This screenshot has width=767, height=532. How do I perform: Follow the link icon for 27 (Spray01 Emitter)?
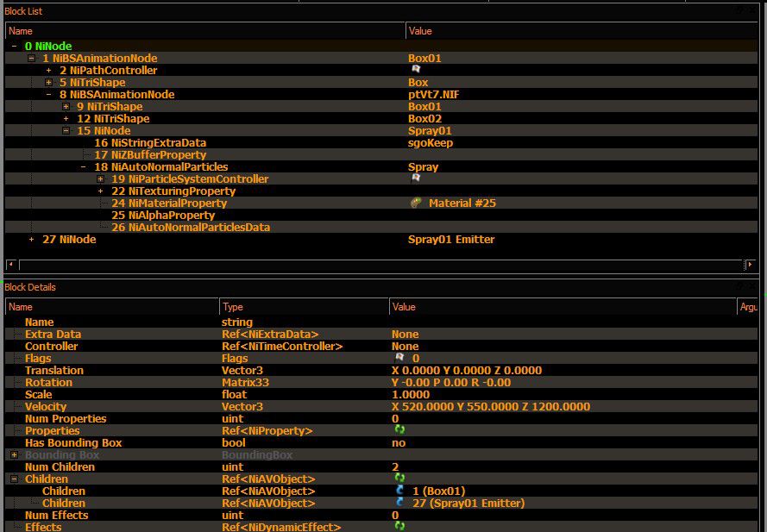click(x=399, y=502)
